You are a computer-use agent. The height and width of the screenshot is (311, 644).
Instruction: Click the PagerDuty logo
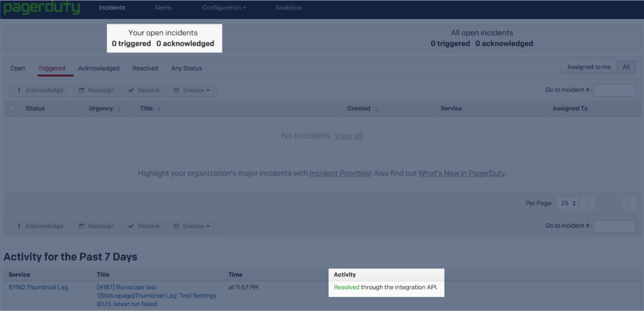pos(41,7)
